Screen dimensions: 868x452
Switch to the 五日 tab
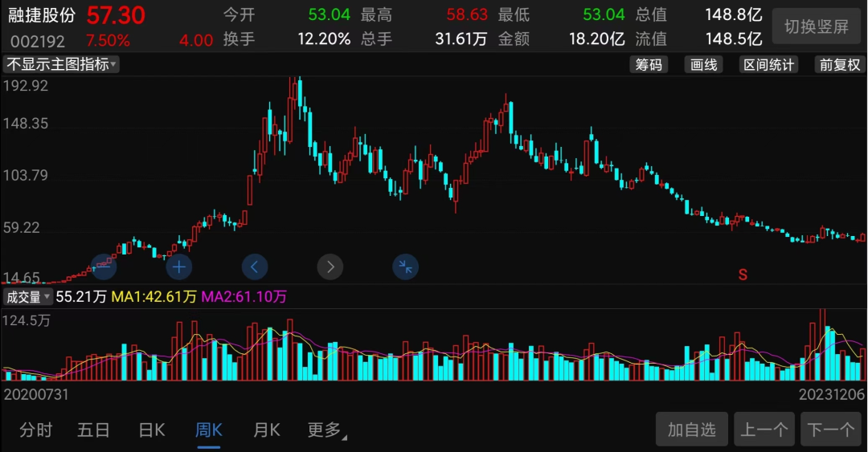click(x=93, y=430)
